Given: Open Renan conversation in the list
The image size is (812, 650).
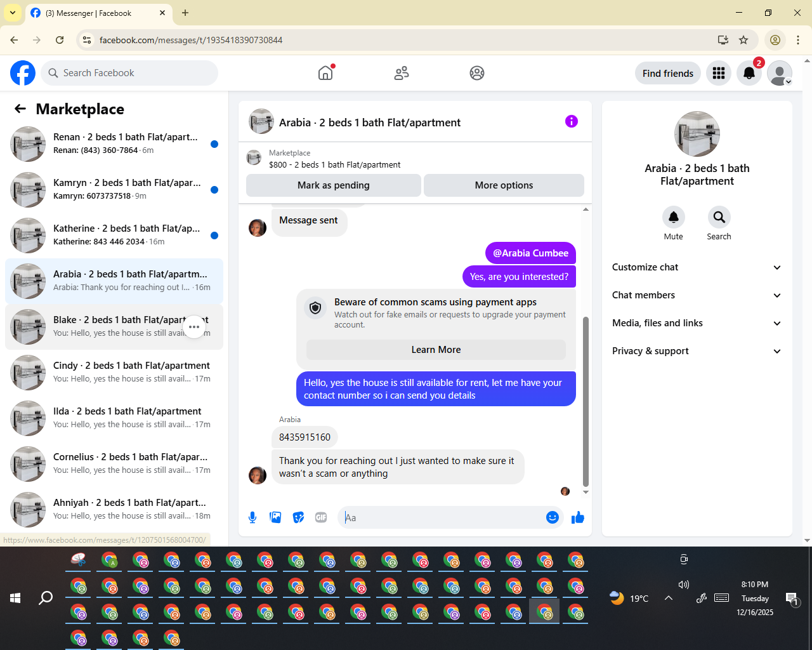Looking at the screenshot, I should pyautogui.click(x=114, y=144).
